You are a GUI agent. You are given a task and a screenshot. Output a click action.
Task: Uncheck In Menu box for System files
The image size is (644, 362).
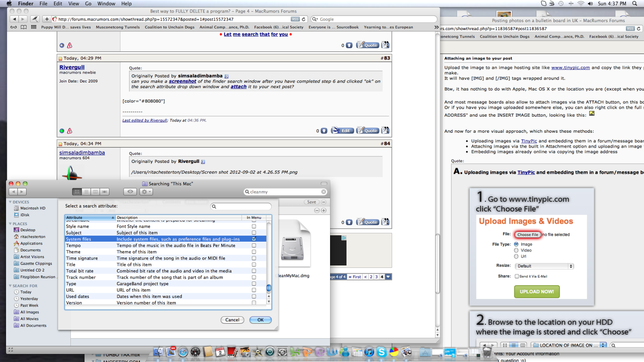(254, 239)
